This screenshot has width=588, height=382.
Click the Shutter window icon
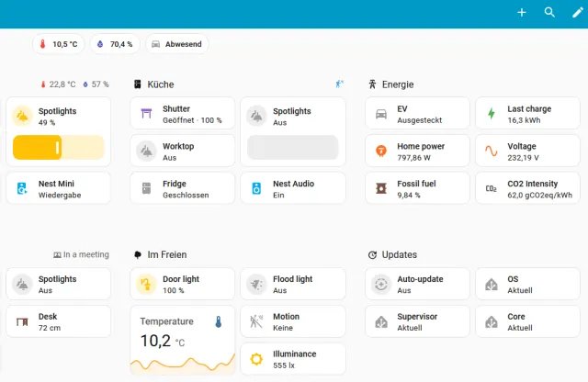[146, 113]
